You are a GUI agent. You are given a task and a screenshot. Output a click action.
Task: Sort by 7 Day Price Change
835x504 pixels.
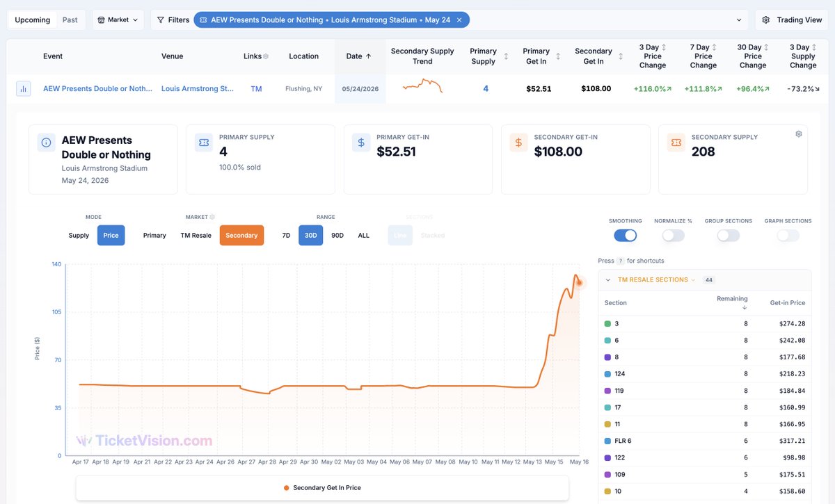(x=714, y=47)
